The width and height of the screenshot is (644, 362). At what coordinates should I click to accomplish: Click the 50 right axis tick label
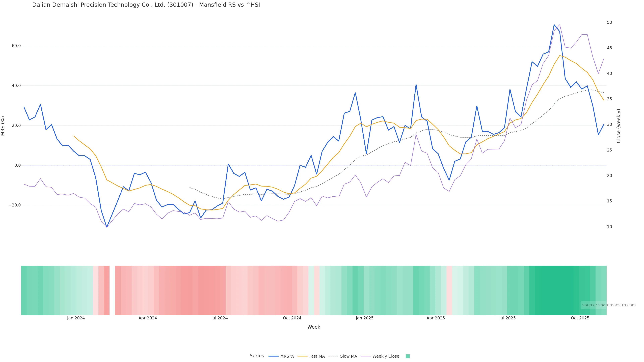[609, 22]
